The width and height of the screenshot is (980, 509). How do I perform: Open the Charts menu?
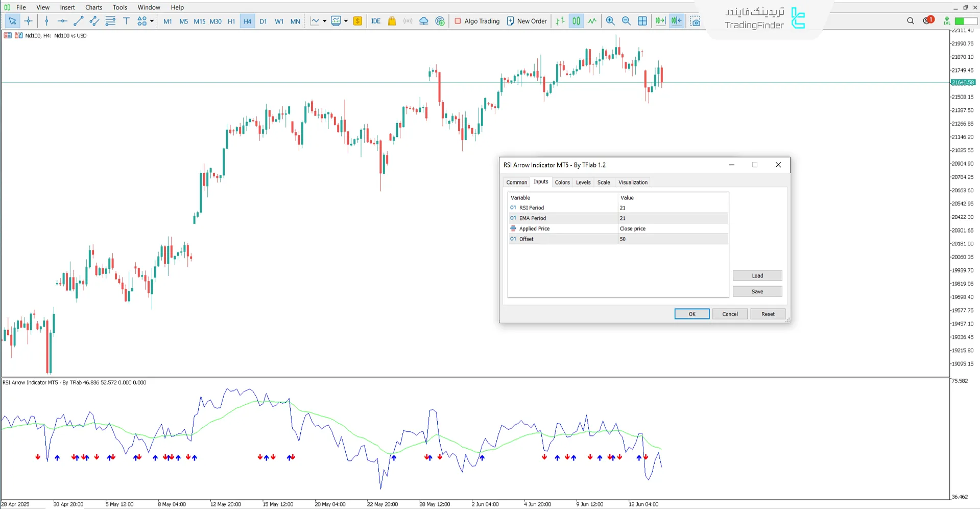click(93, 7)
